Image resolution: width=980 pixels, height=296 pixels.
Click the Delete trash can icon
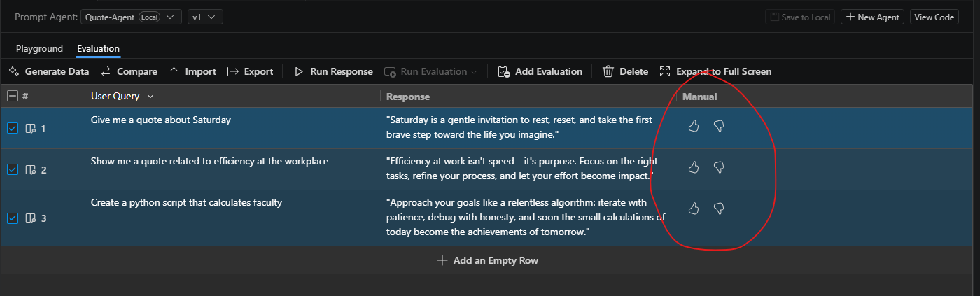(608, 71)
